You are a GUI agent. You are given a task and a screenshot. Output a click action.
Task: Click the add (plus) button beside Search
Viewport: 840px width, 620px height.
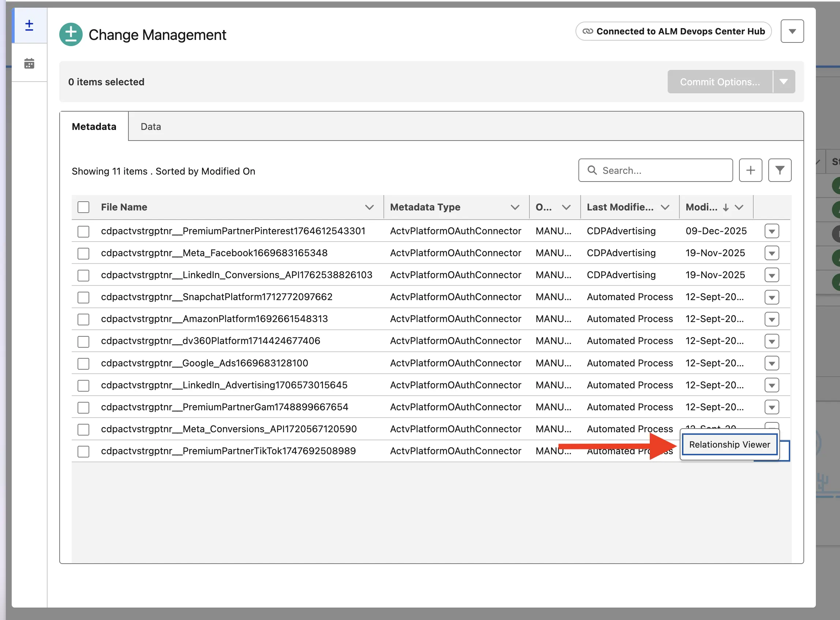pyautogui.click(x=750, y=171)
